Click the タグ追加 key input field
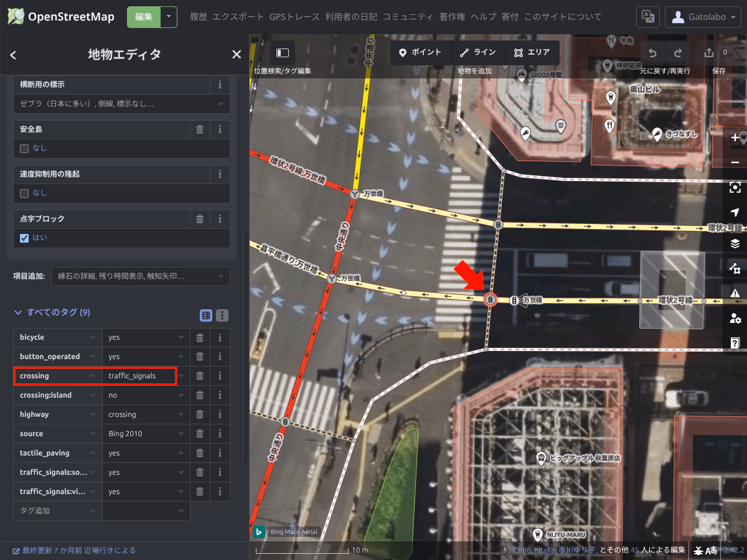This screenshot has height=560, width=747. (58, 511)
